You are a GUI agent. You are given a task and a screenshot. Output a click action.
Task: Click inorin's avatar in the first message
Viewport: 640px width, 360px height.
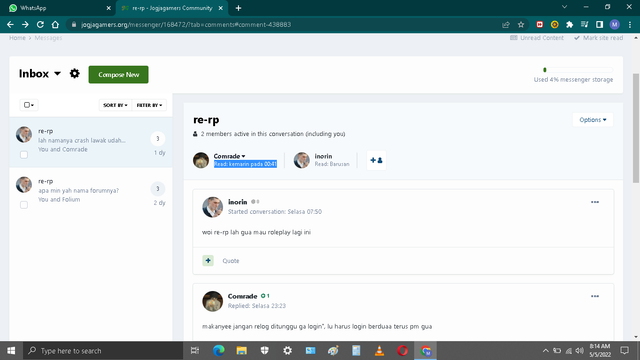(x=212, y=207)
